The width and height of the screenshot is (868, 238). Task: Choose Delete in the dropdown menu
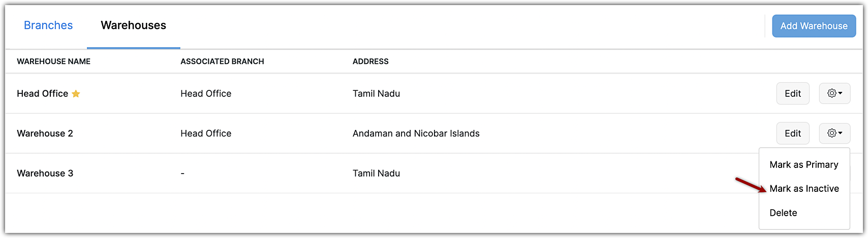click(x=783, y=213)
